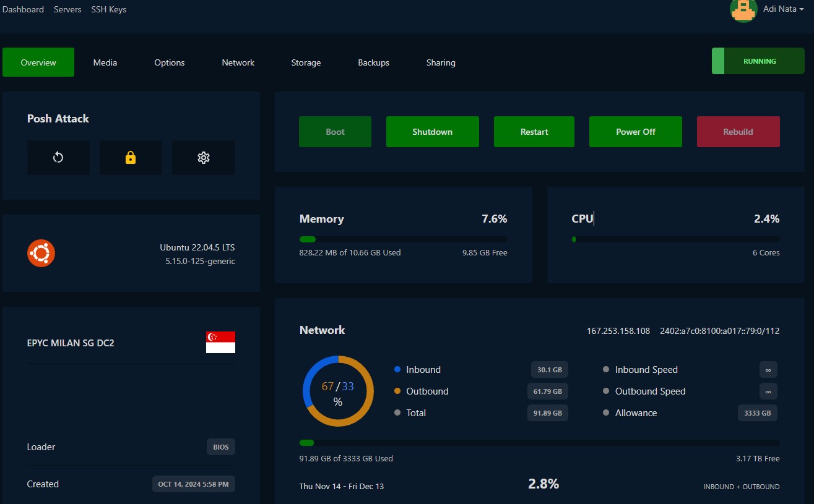Open the Adi Nata account dropdown
The width and height of the screenshot is (814, 504).
[x=782, y=9]
